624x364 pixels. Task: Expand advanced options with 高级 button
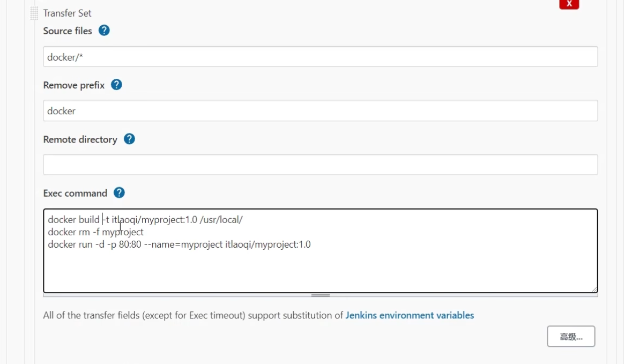coord(571,337)
